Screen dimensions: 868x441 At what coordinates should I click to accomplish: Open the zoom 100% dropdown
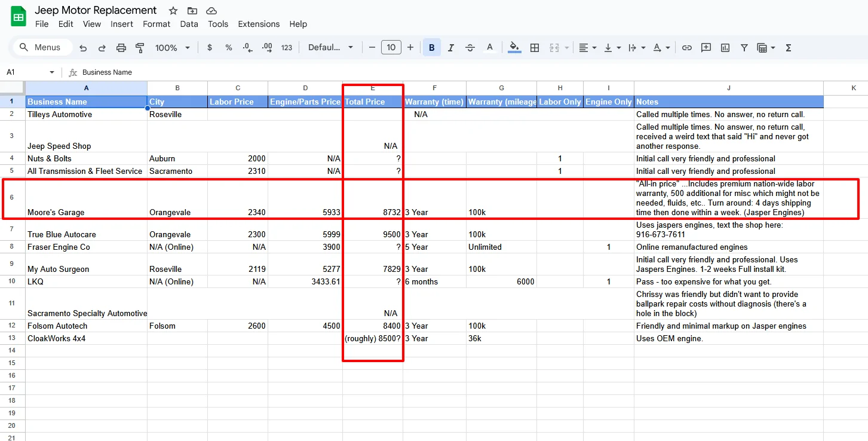coord(173,48)
